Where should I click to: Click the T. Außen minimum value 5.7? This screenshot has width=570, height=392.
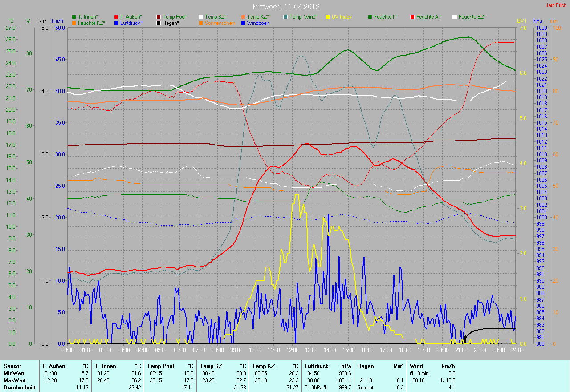(x=85, y=373)
